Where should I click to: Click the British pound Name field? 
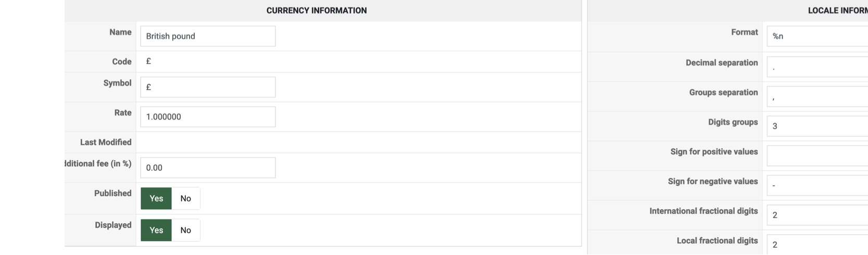(207, 36)
